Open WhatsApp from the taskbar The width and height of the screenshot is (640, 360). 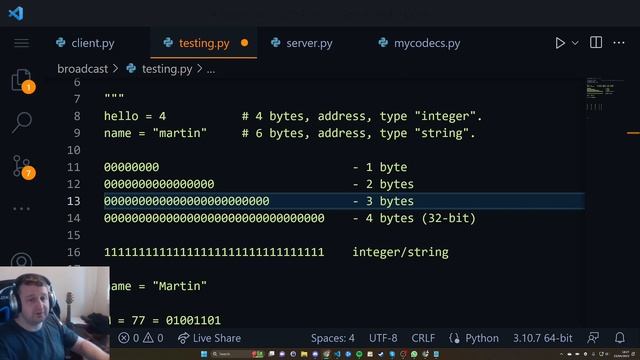(414, 354)
